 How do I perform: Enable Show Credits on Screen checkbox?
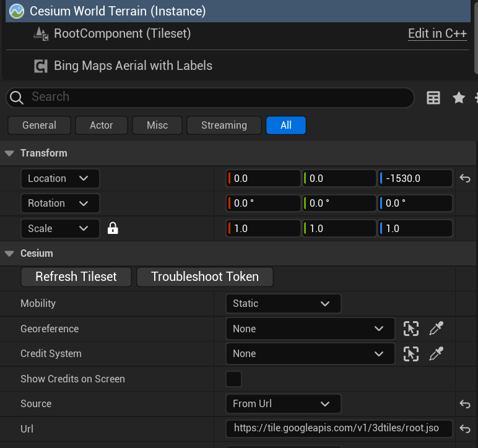234,379
